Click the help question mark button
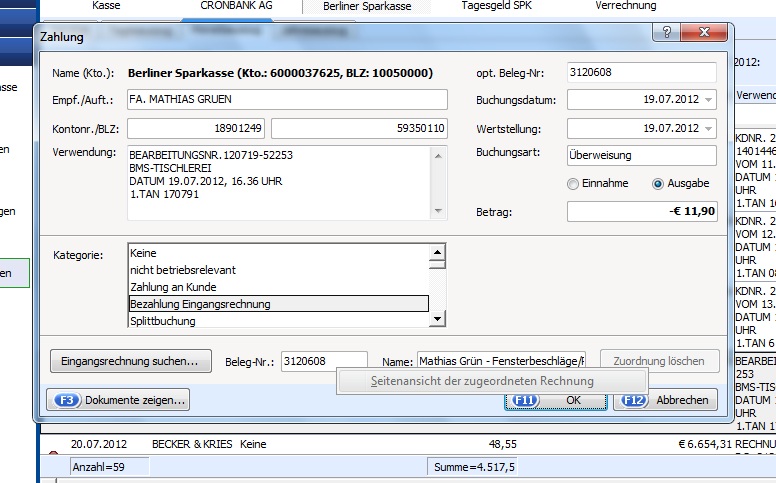The image size is (776, 483). [x=667, y=33]
